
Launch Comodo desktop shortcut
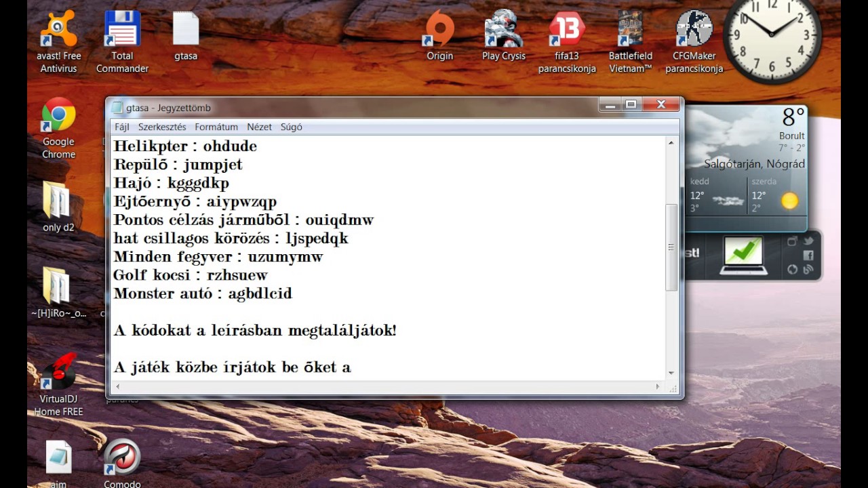tap(122, 464)
